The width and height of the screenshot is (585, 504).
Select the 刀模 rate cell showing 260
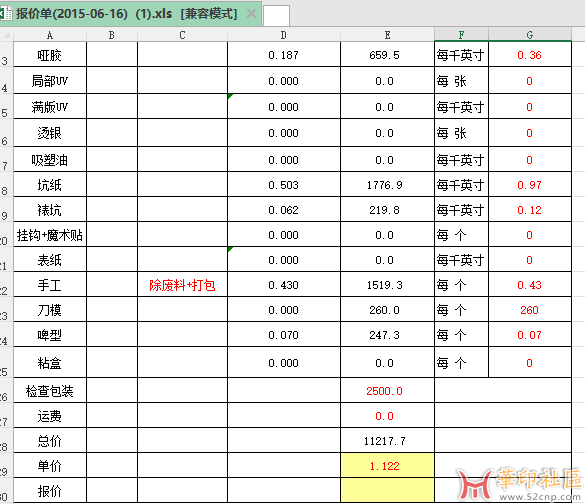point(530,310)
